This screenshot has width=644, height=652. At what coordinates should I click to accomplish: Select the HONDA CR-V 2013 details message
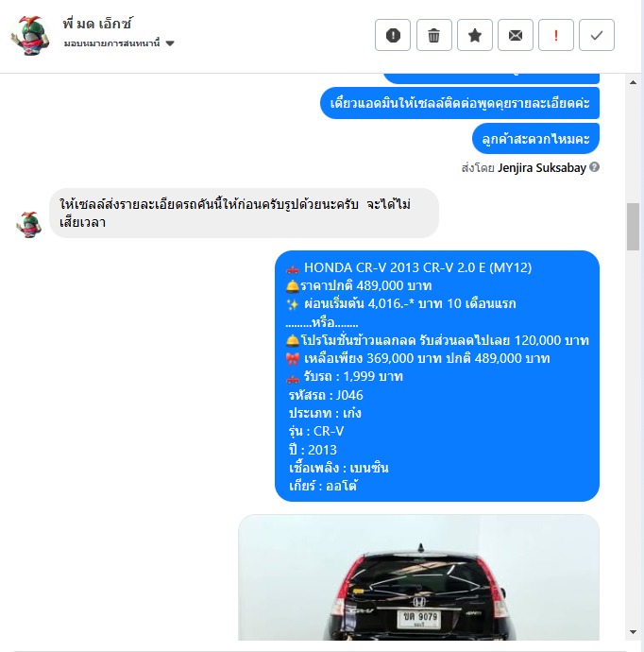437,376
